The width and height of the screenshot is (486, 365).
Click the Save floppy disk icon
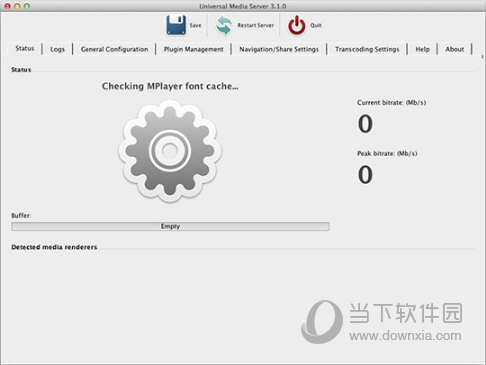176,25
